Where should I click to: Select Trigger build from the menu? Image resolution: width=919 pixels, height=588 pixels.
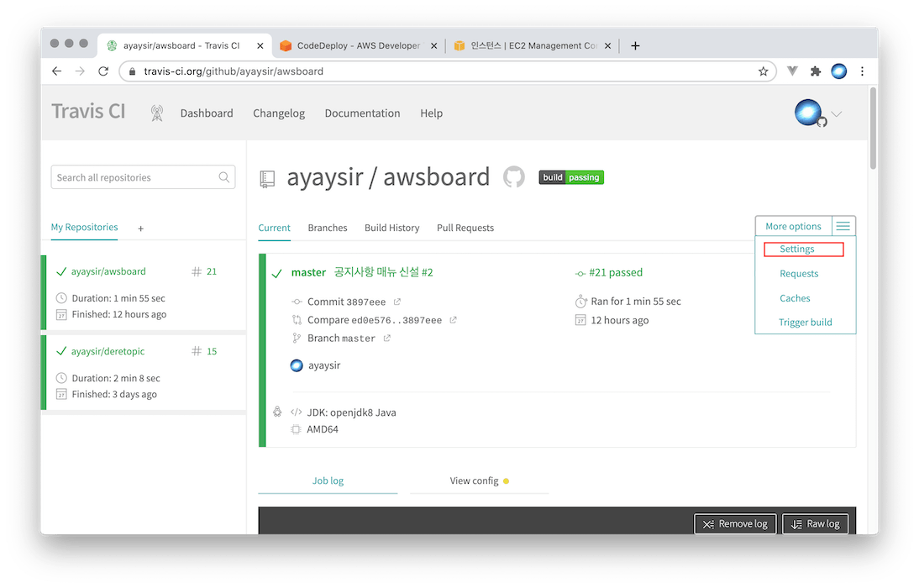[x=805, y=323]
